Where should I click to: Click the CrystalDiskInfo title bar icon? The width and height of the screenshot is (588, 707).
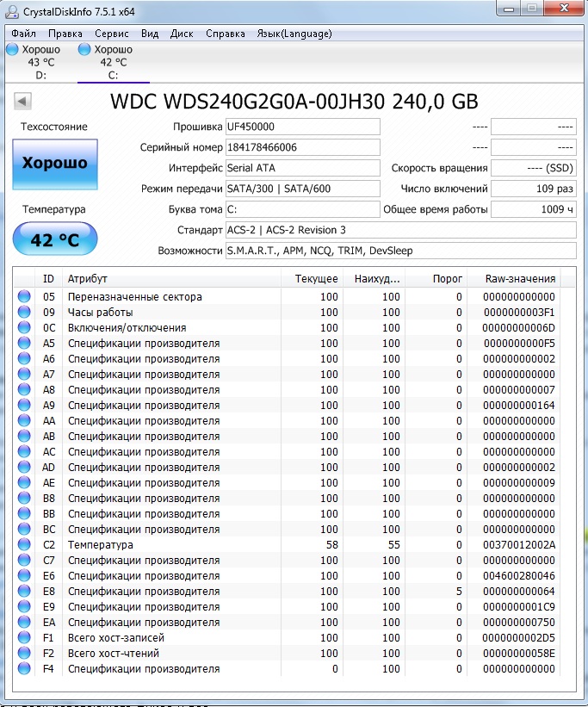(x=13, y=12)
